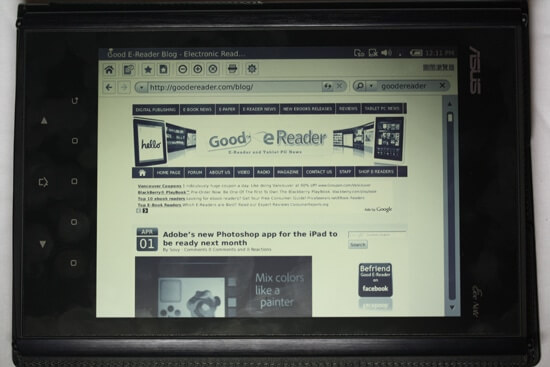The image size is (550, 367).
Task: Expand the URL history dropdown arrow
Action: coord(141,87)
